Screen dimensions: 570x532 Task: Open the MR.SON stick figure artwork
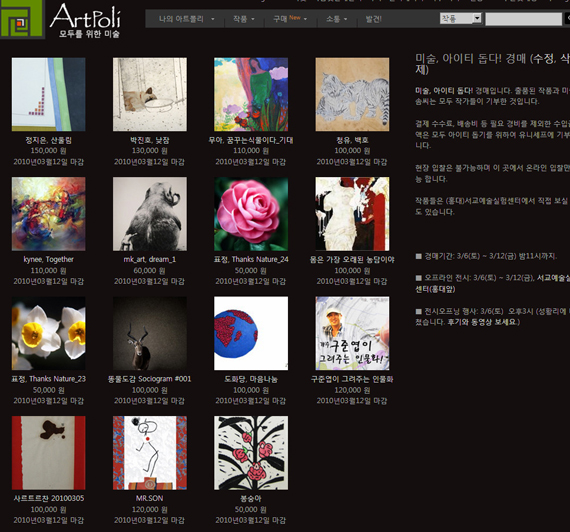point(150,453)
